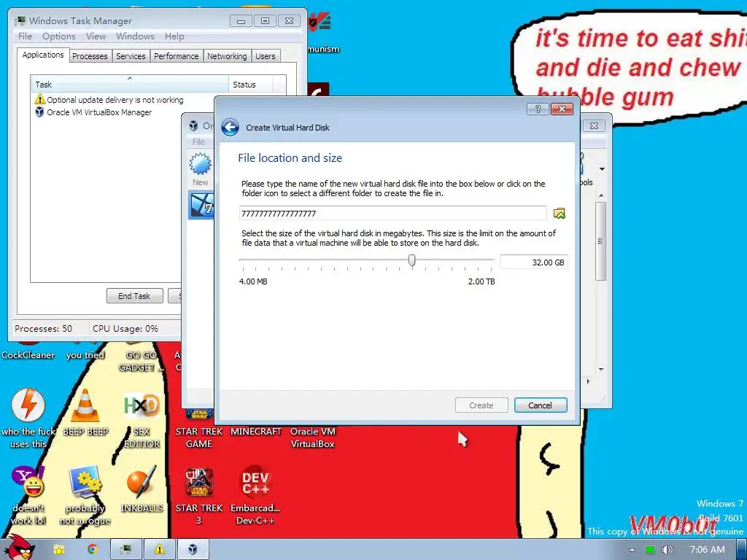The width and height of the screenshot is (747, 560).
Task: Switch to Task Manager taskbar button
Action: 125,550
